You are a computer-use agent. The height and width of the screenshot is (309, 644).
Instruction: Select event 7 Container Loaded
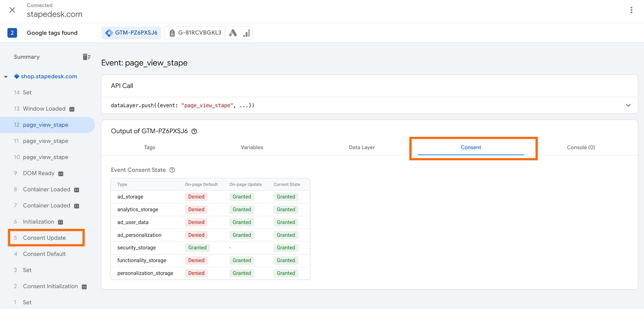click(x=47, y=205)
